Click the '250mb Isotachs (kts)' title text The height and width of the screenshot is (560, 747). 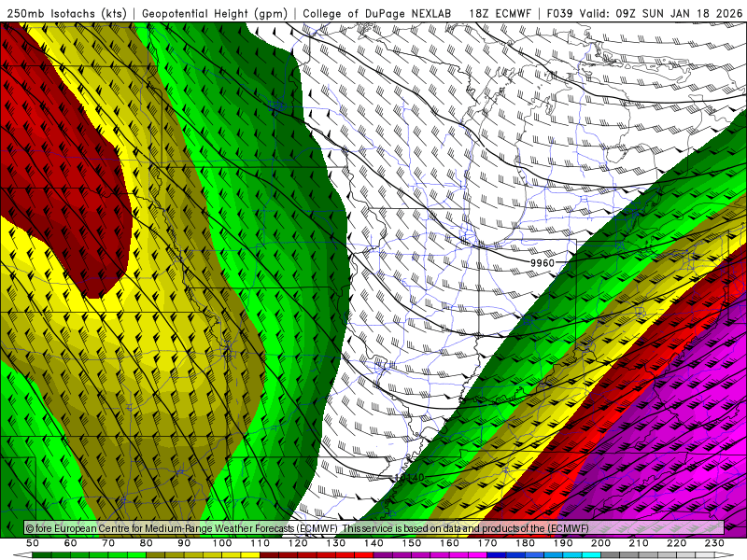(x=66, y=14)
